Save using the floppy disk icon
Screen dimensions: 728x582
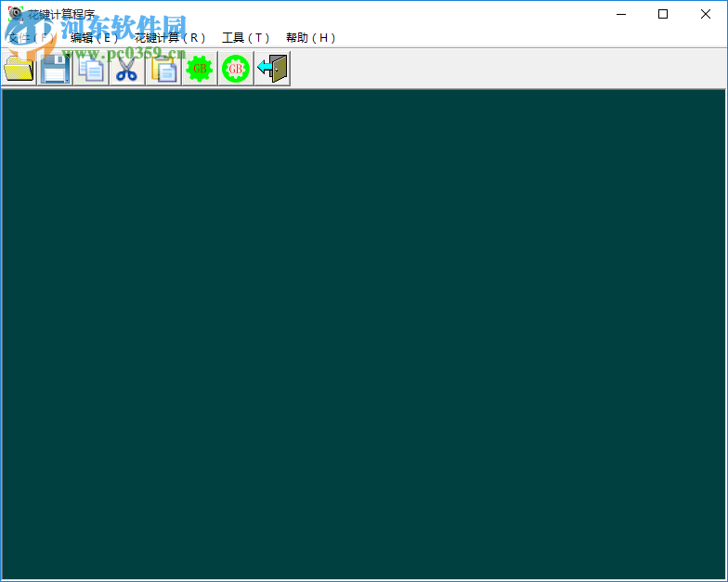[x=55, y=69]
